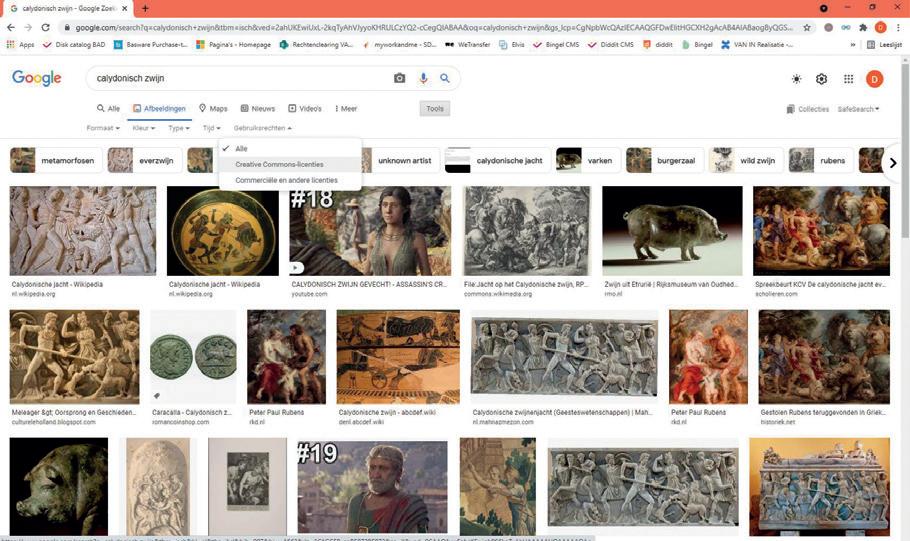Screen dimensions: 910x541
Task: Click the browser back arrow
Action: tap(11, 27)
